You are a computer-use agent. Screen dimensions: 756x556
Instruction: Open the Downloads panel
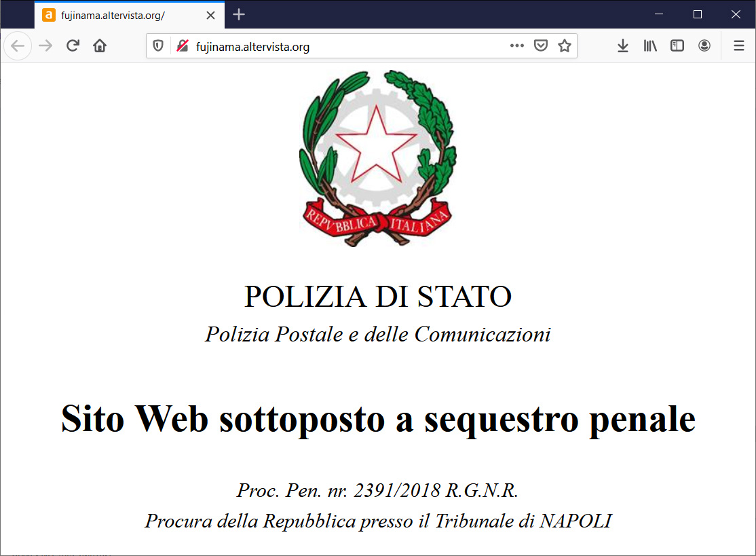pyautogui.click(x=623, y=45)
